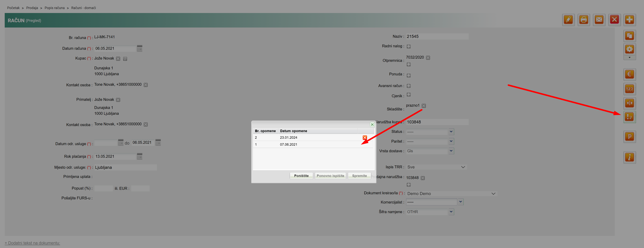Image resolution: width=644 pixels, height=248 pixels.
Task: Click the reminder exclamation icon in sidebar
Action: point(629,117)
